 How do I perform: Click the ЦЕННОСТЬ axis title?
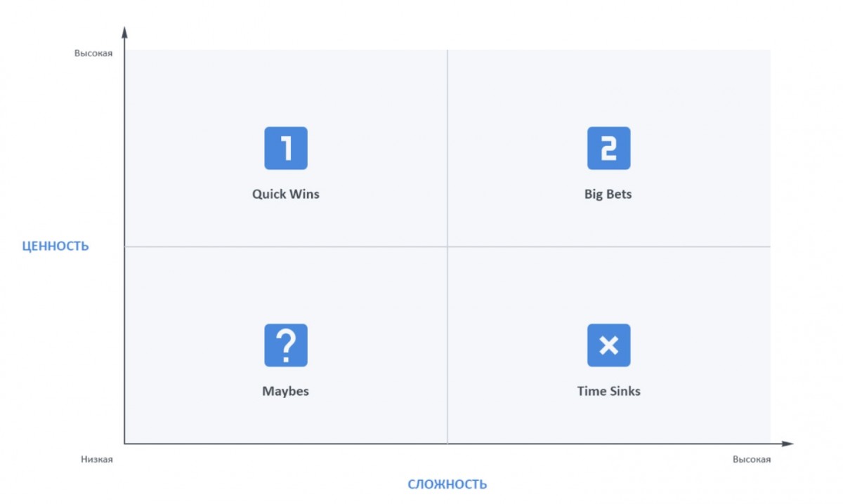[x=55, y=246]
